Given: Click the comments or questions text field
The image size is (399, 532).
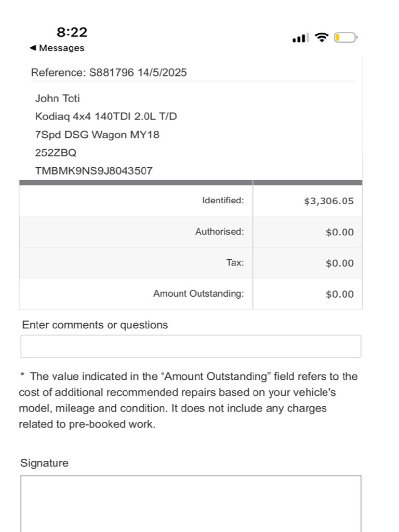Looking at the screenshot, I should (191, 346).
